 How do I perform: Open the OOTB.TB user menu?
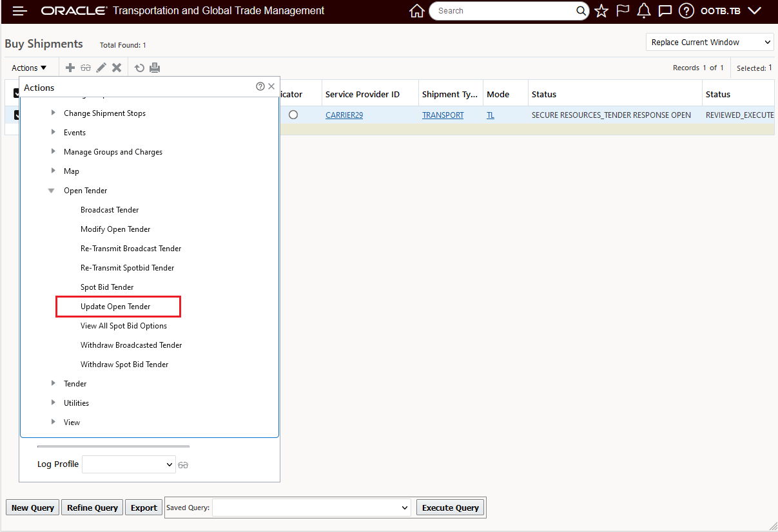pos(731,11)
